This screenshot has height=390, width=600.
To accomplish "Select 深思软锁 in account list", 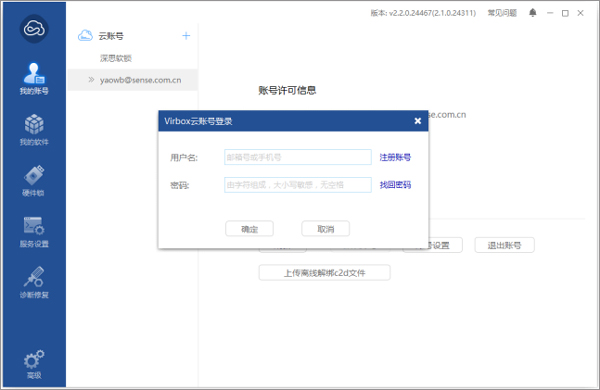I will tap(116, 58).
